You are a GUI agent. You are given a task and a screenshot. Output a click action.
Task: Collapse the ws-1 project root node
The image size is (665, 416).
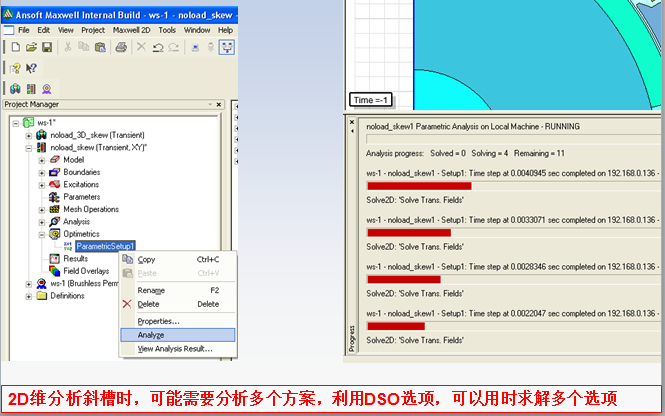coord(16,123)
